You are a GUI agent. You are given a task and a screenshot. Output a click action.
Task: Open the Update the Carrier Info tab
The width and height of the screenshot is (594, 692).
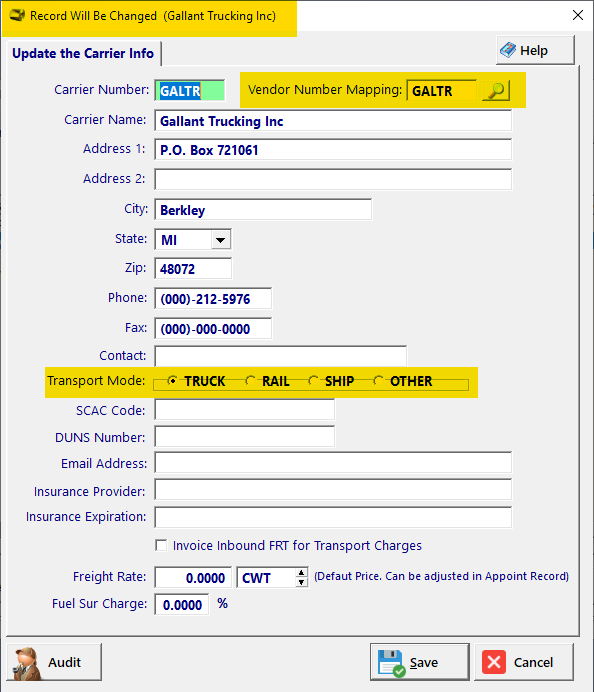(83, 53)
